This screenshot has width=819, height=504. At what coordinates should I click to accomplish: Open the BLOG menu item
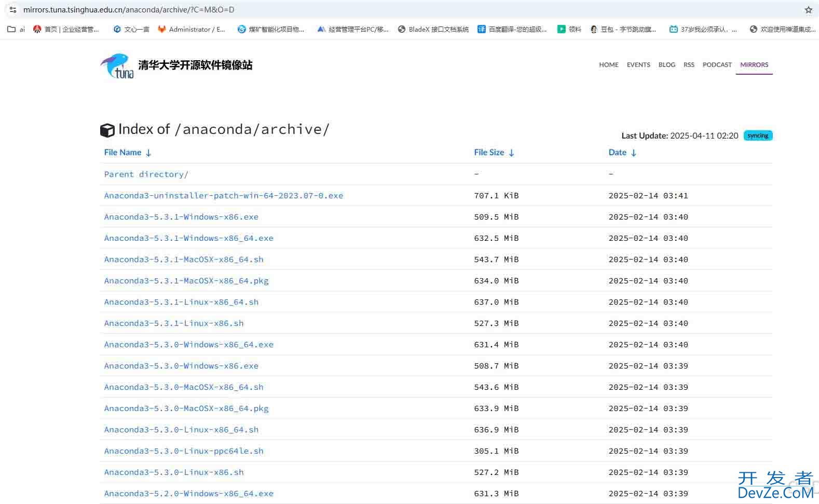[666, 65]
